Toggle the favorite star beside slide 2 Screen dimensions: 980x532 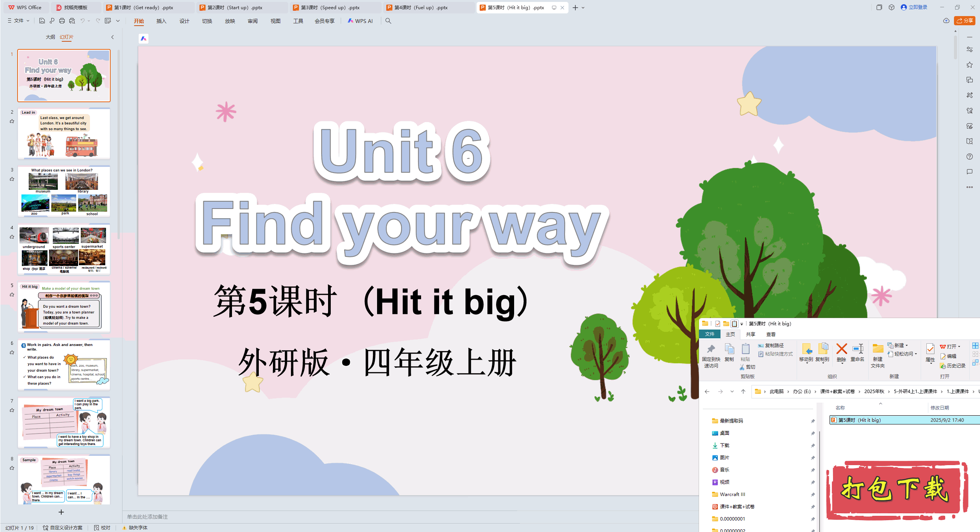12,121
